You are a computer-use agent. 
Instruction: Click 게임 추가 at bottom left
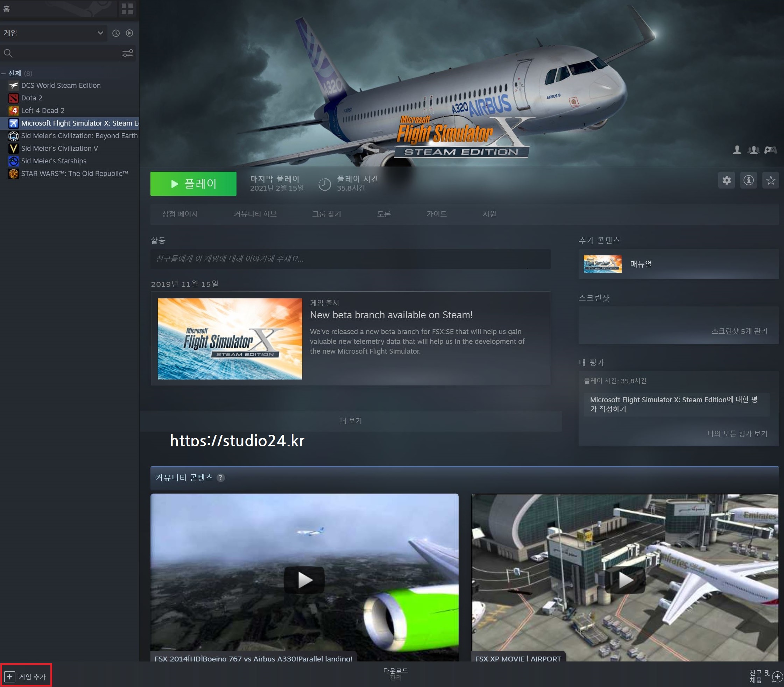coord(26,677)
